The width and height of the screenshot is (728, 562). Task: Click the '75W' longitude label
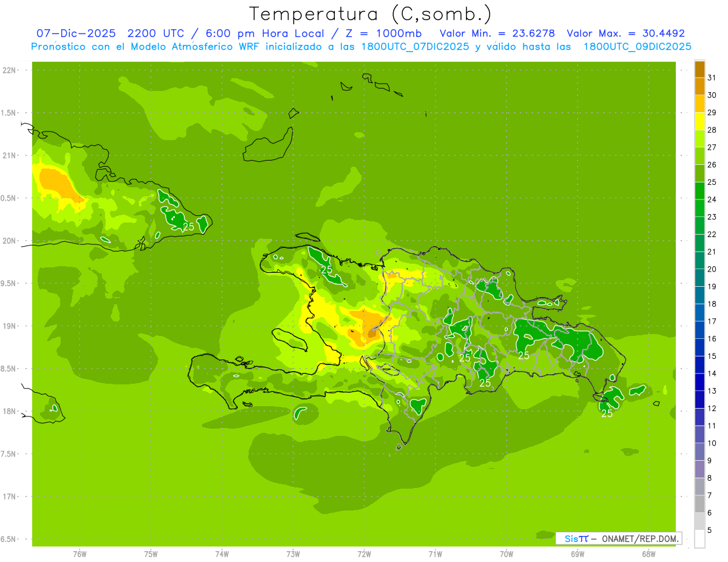(151, 554)
